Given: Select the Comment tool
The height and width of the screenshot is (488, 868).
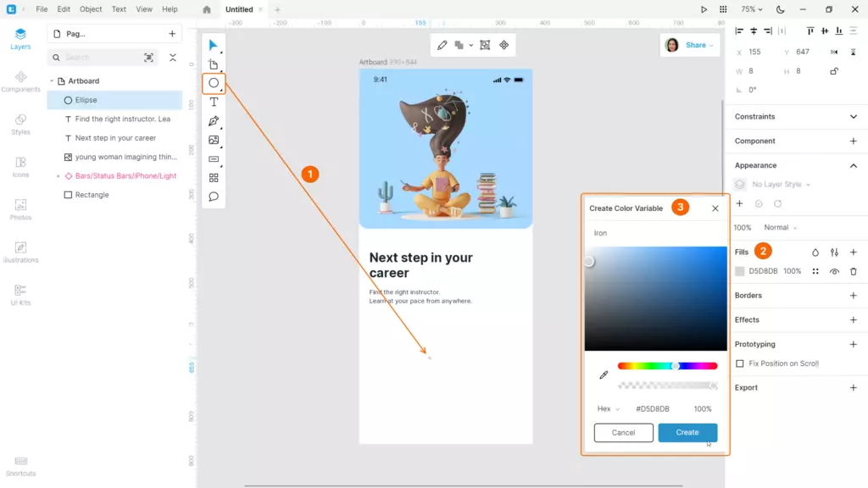Looking at the screenshot, I should [x=214, y=197].
